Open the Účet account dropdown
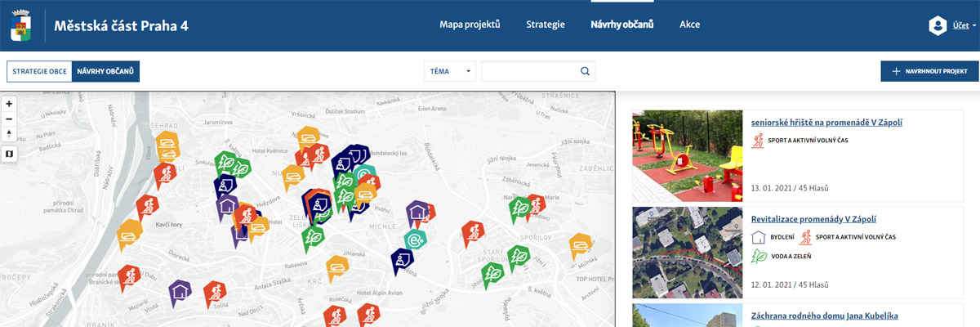The width and height of the screenshot is (980, 327). (953, 25)
